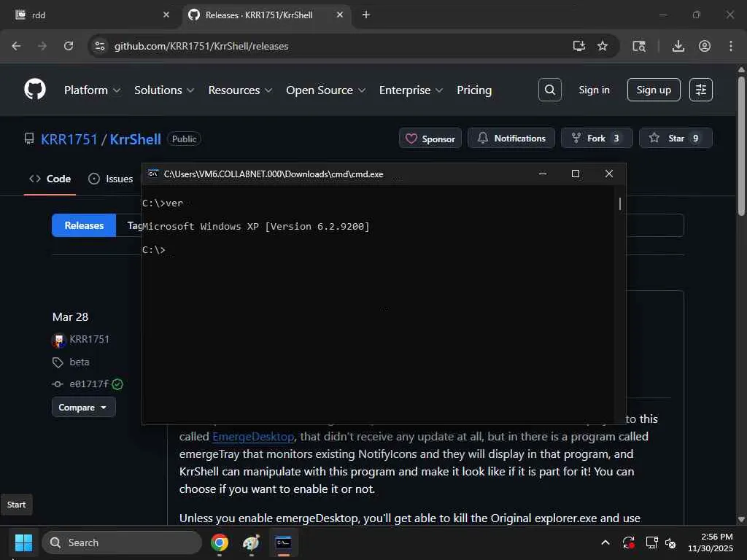The width and height of the screenshot is (747, 560).
Task: Expand the Platform menu
Action: click(92, 90)
